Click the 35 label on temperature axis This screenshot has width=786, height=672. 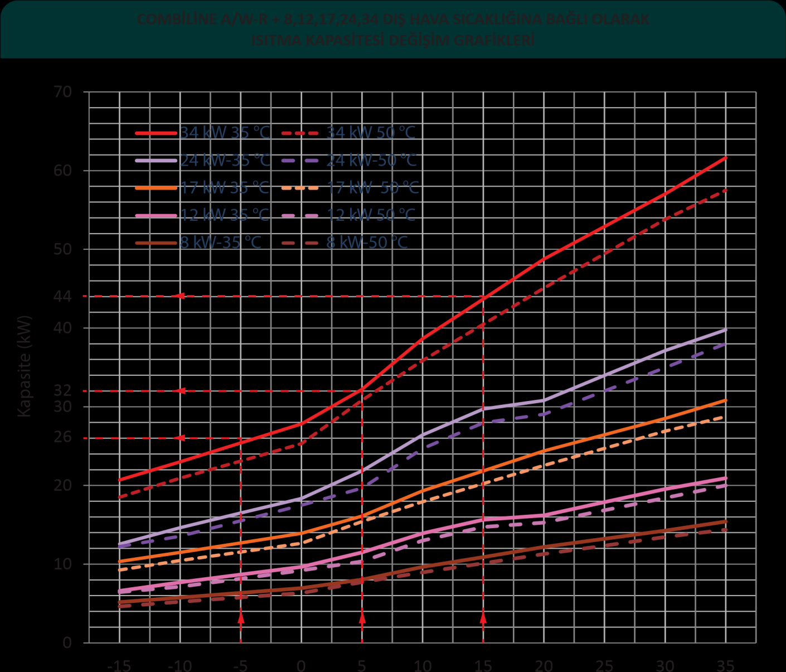tap(725, 665)
